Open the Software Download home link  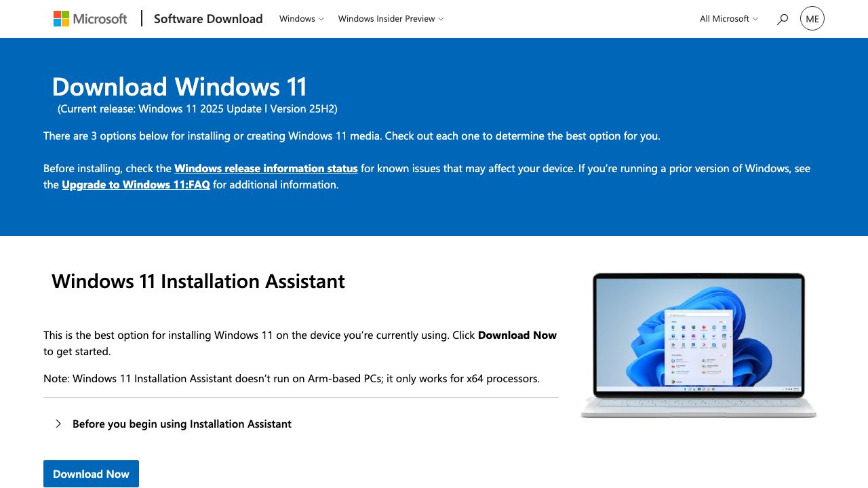[x=208, y=19]
